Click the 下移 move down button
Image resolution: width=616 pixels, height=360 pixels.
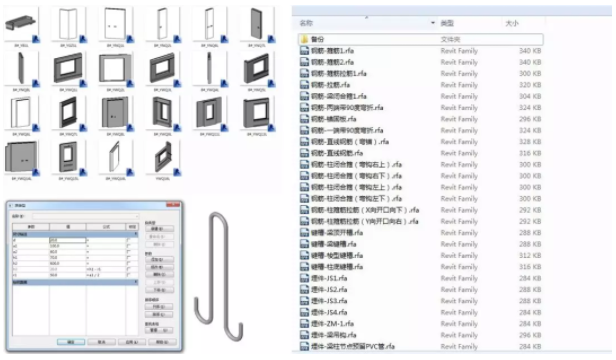coord(160,290)
